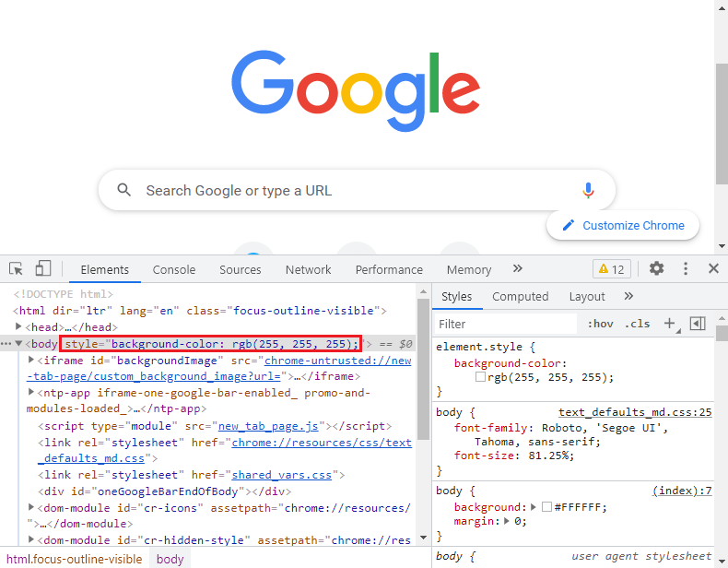This screenshot has width=728, height=568.
Task: Collapse the body element node
Action: coord(18,344)
